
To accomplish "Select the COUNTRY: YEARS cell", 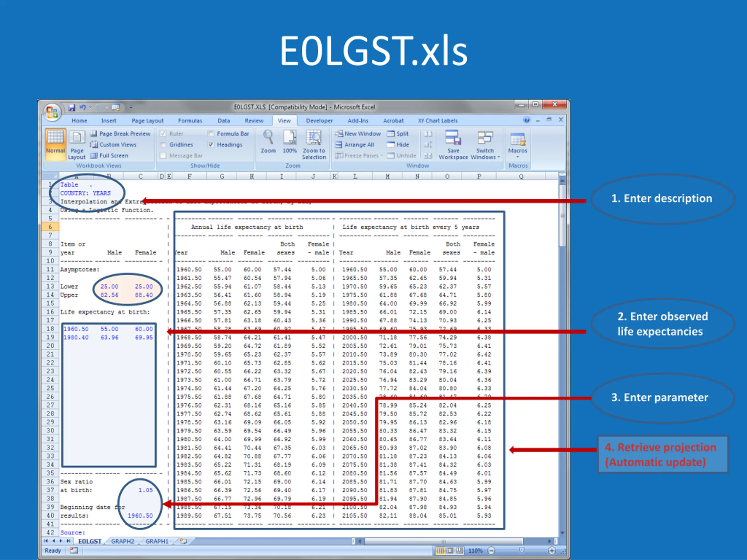I will [x=85, y=193].
